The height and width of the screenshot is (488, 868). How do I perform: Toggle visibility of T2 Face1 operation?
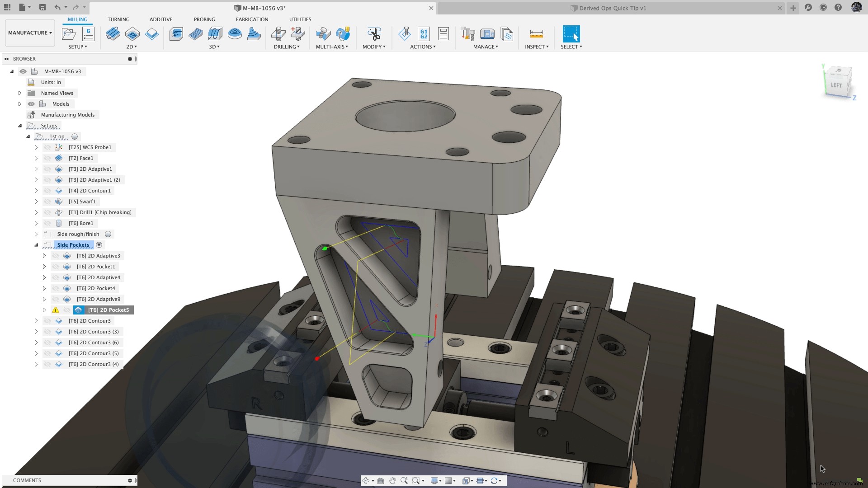48,158
